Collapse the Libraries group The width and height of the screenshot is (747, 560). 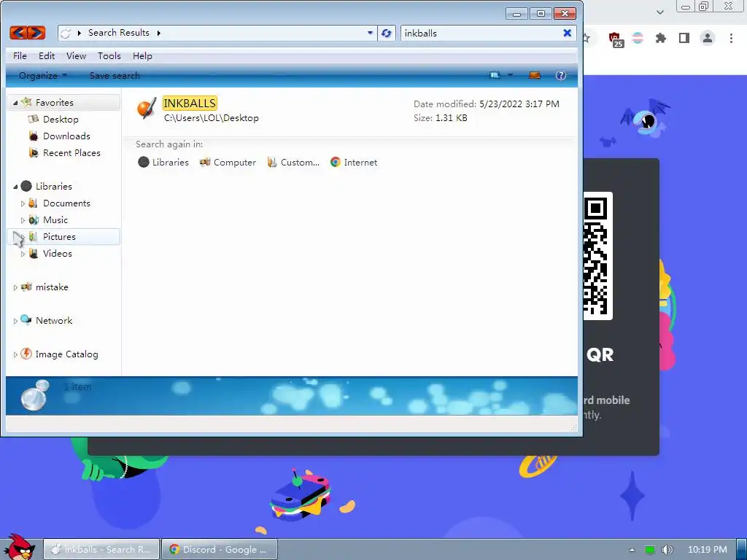(15, 187)
